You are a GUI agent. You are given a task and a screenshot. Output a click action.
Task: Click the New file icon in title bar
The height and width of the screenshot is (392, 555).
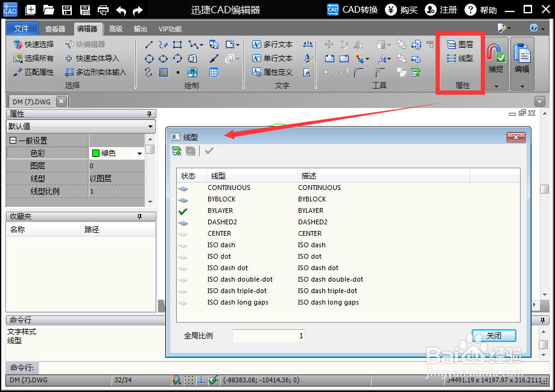point(30,10)
